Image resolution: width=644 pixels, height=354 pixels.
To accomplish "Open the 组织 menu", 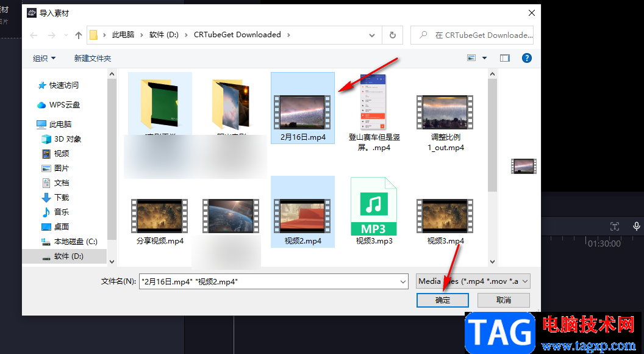I will [x=44, y=59].
